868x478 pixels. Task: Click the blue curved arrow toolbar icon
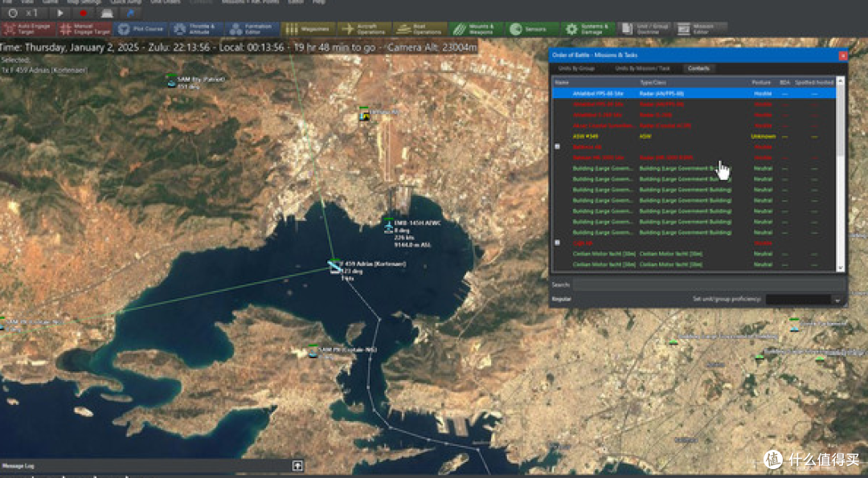point(131,13)
